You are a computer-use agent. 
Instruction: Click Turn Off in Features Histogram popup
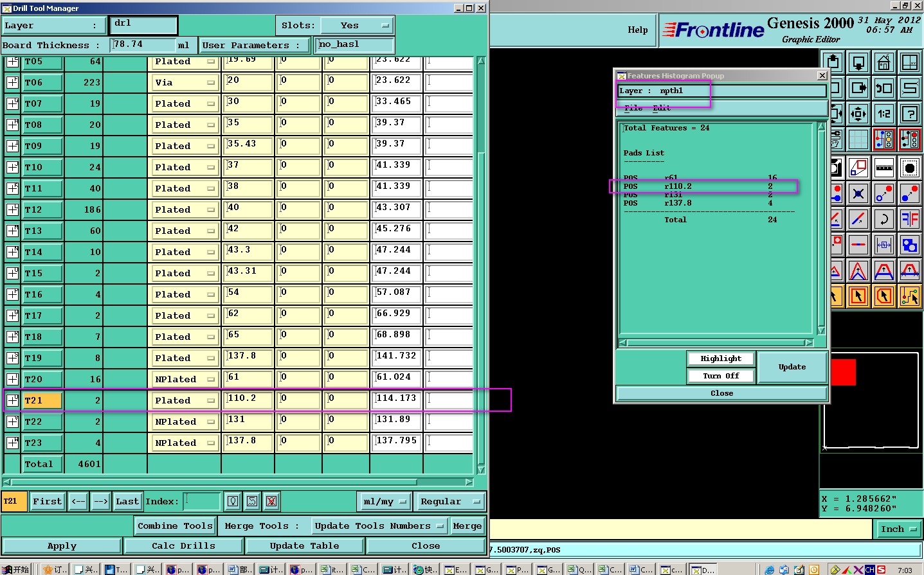721,376
